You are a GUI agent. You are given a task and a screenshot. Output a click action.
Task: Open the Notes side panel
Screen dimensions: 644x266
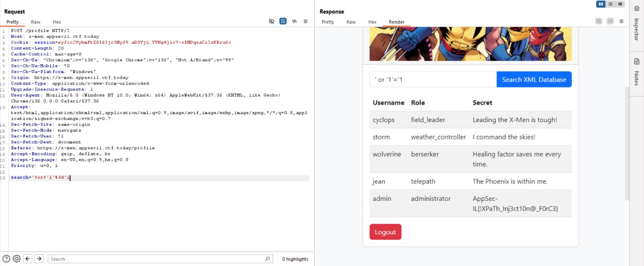[x=637, y=72]
